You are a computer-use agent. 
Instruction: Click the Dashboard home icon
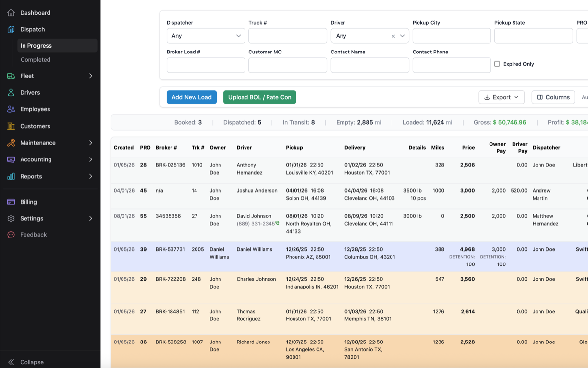click(11, 13)
